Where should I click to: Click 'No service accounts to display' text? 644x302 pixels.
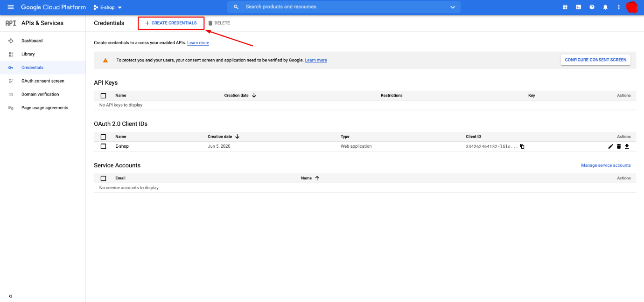(x=129, y=188)
